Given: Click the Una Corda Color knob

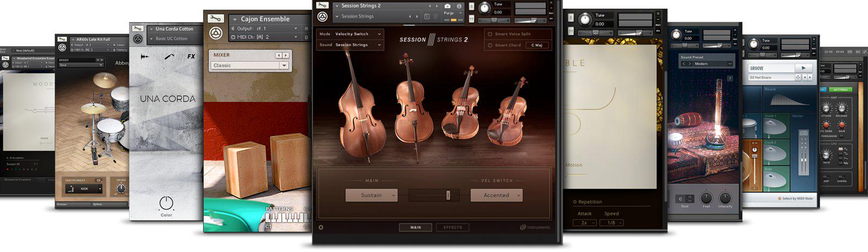Looking at the screenshot, I should click(x=166, y=203).
